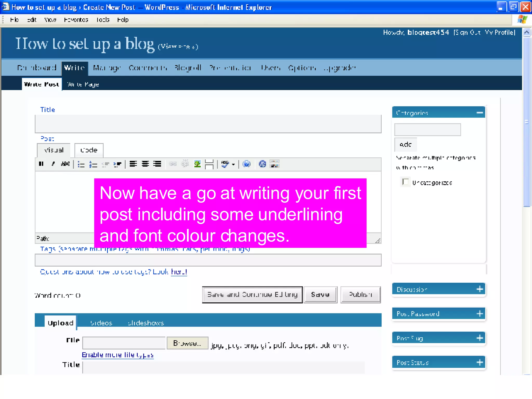Open the Options tab
The image size is (532, 399).
click(x=302, y=68)
